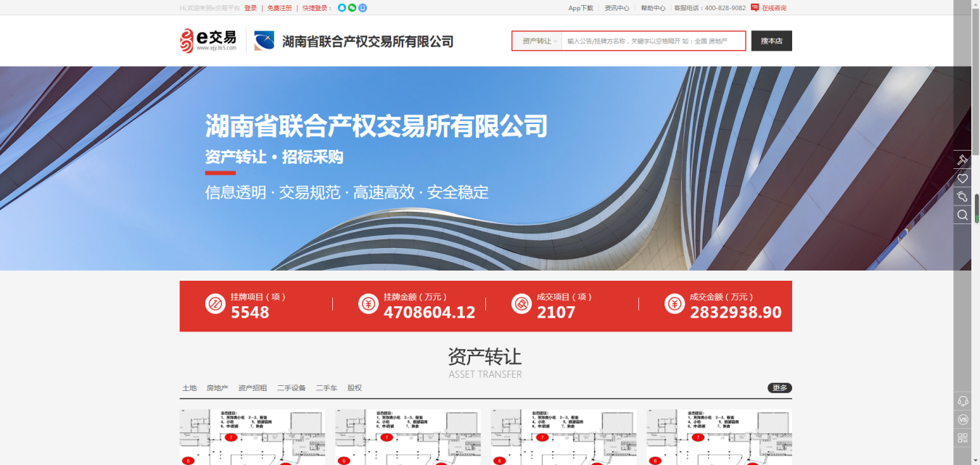Click the e交易 logo
Image resolution: width=980 pixels, height=465 pixels.
(x=208, y=41)
